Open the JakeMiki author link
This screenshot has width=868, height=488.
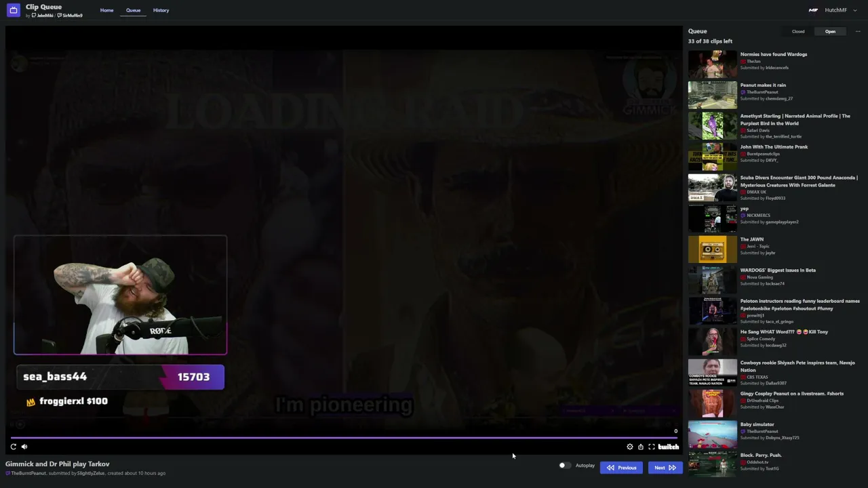point(43,16)
